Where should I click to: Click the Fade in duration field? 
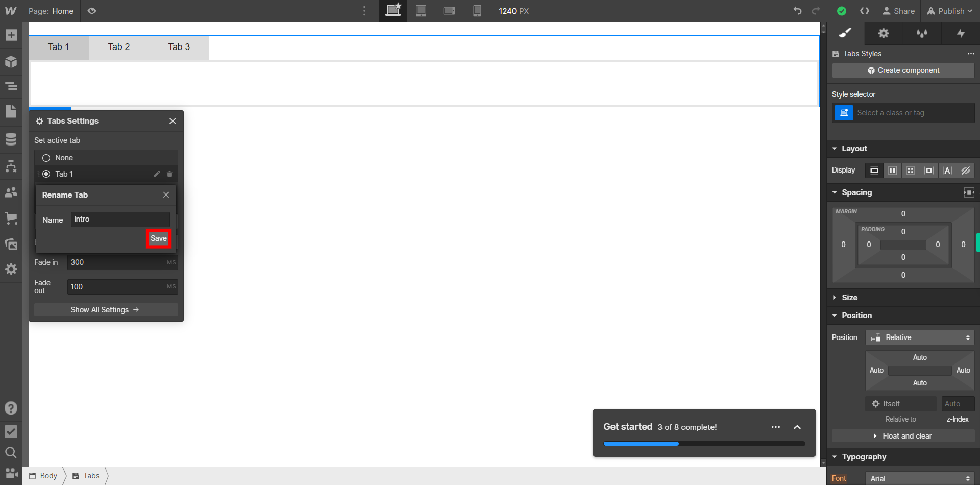point(122,262)
